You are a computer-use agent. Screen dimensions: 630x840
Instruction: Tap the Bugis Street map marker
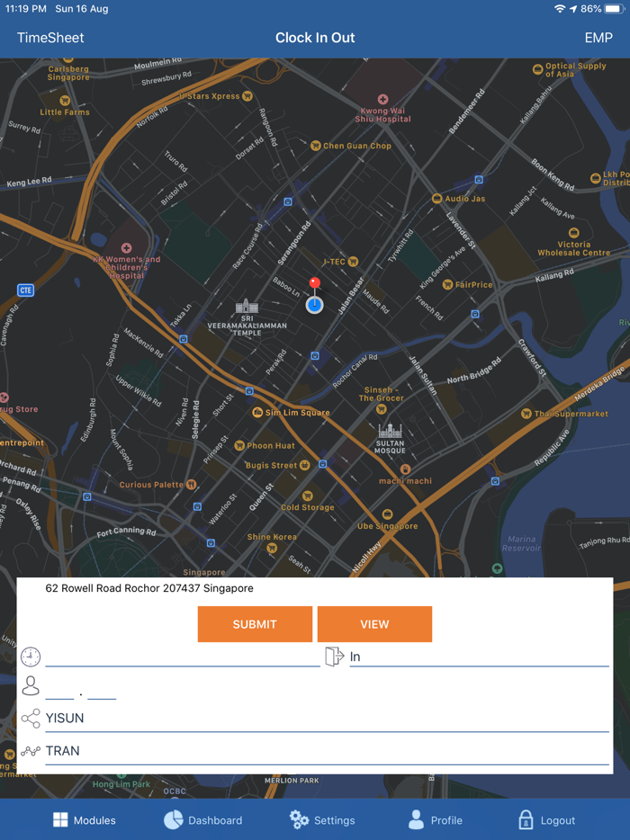point(304,464)
